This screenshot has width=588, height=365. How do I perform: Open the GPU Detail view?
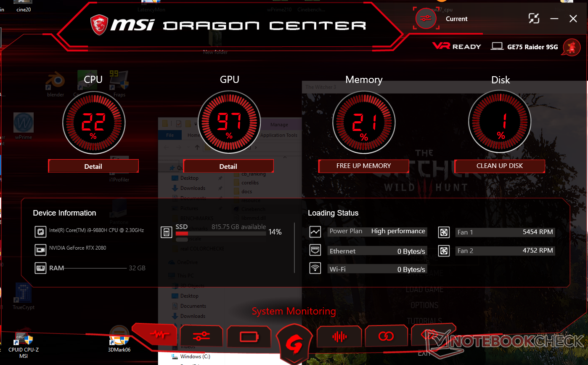click(228, 166)
